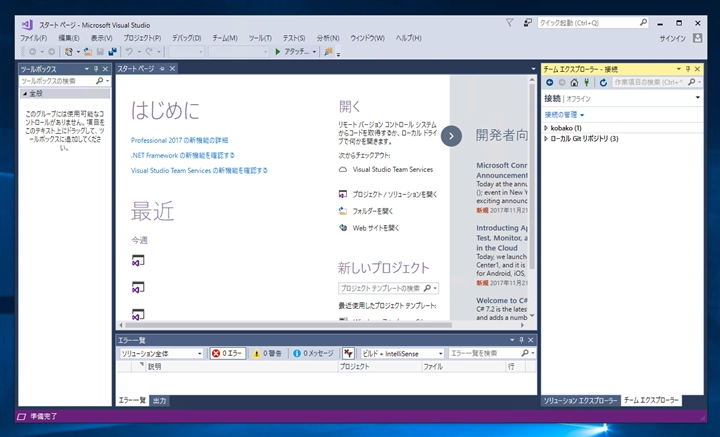The height and width of the screenshot is (437, 720).
Task: Refresh the Team Explorer panel
Action: [603, 82]
